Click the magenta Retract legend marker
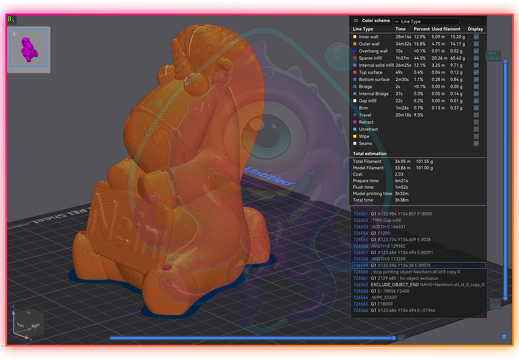 coord(355,122)
